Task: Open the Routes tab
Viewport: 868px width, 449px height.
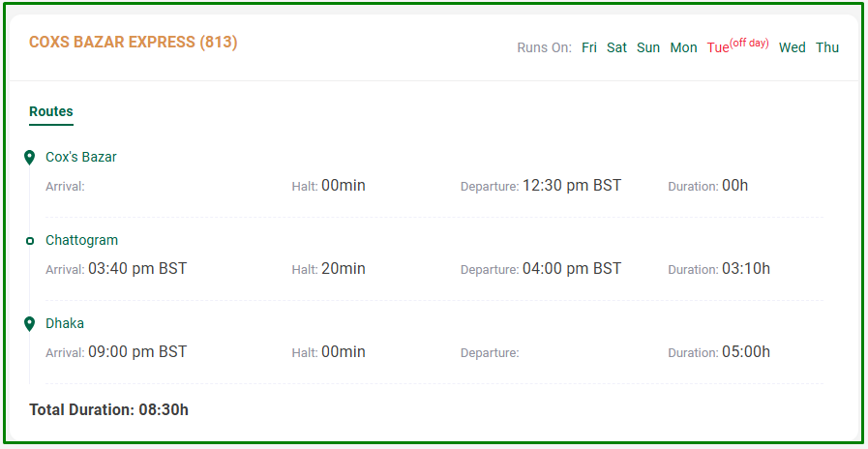Action: click(51, 112)
